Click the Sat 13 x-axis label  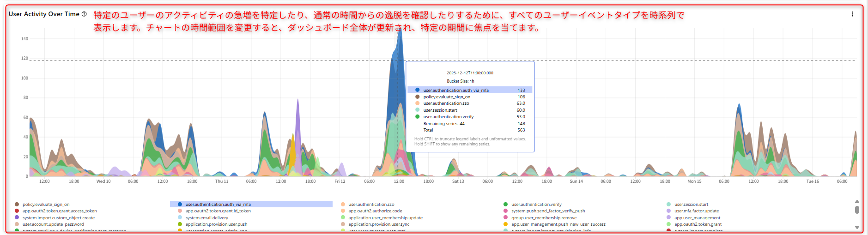click(458, 181)
